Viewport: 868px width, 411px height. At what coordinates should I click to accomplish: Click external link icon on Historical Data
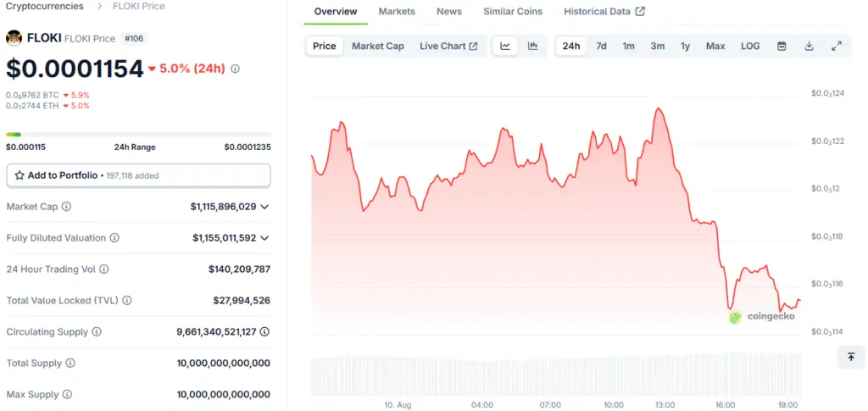tap(640, 11)
